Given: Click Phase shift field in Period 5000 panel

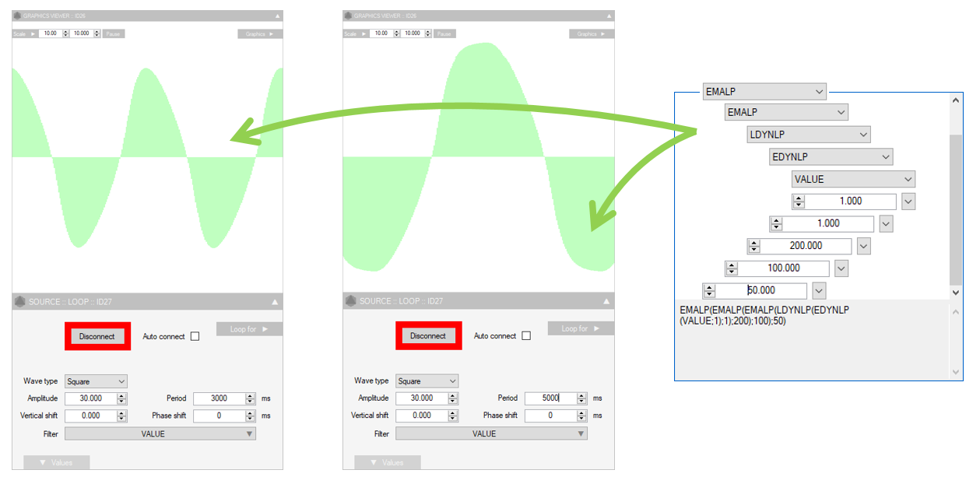Looking at the screenshot, I should tap(550, 415).
